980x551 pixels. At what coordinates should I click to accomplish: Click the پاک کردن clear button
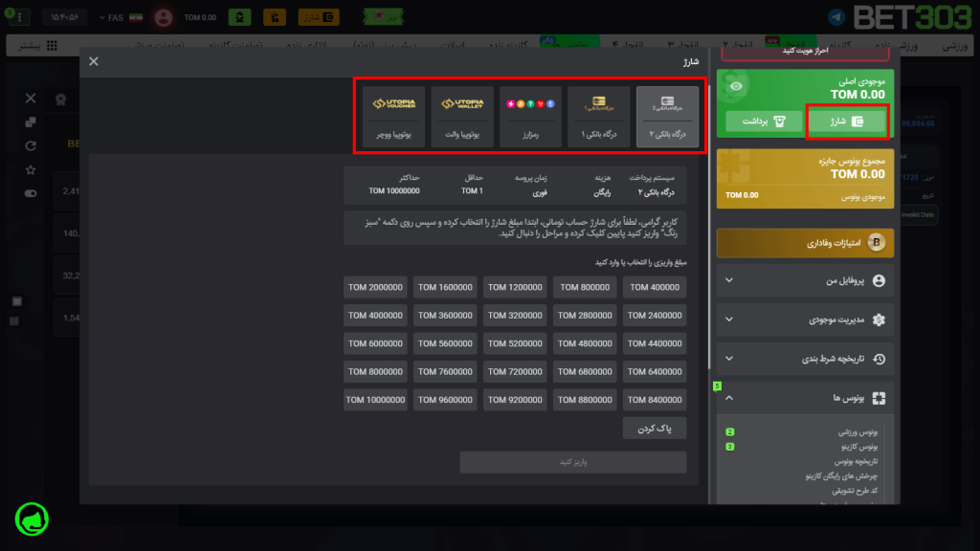point(655,428)
